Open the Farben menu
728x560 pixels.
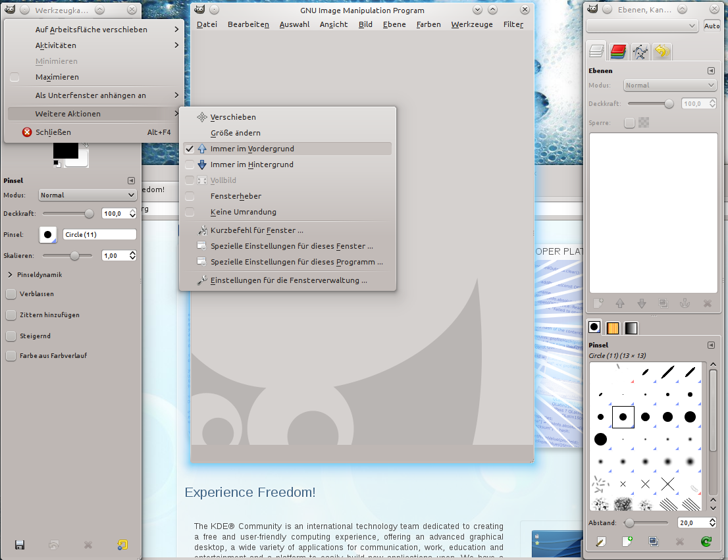(x=429, y=24)
